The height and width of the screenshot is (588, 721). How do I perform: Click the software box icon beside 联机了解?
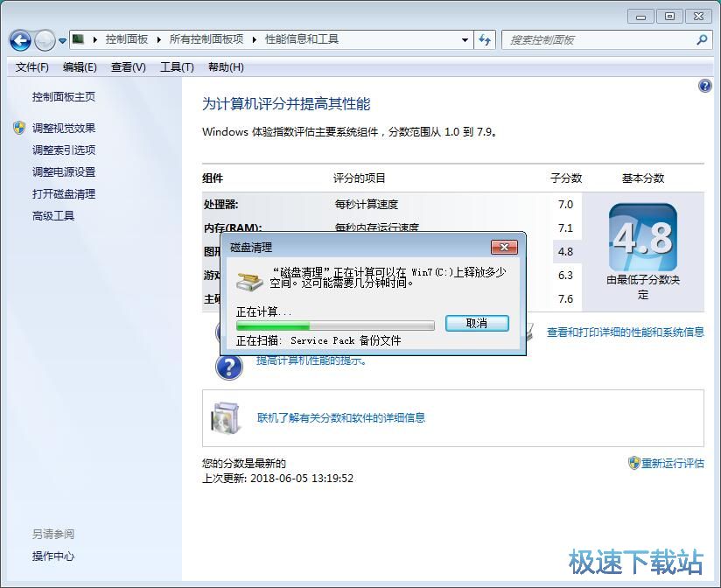pos(226,417)
